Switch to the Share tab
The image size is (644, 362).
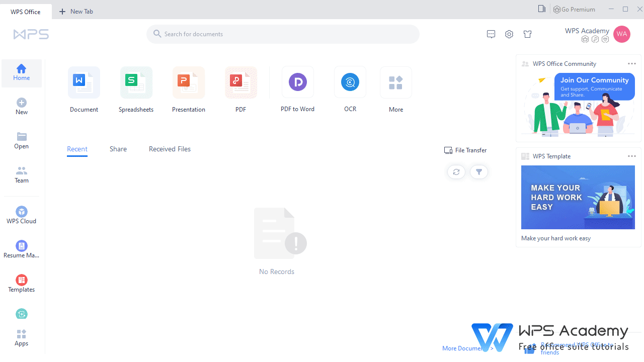pos(118,149)
